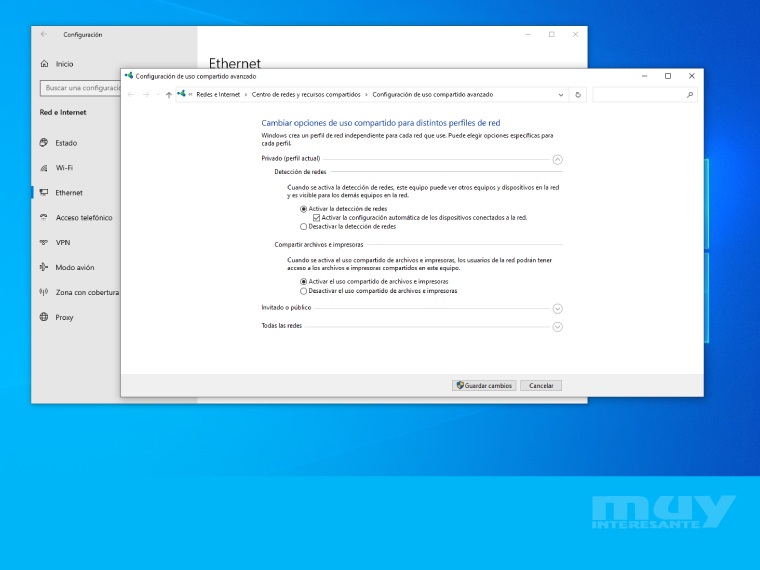Click Redes e Internet breadcrumb
760x570 pixels.
[x=218, y=95]
